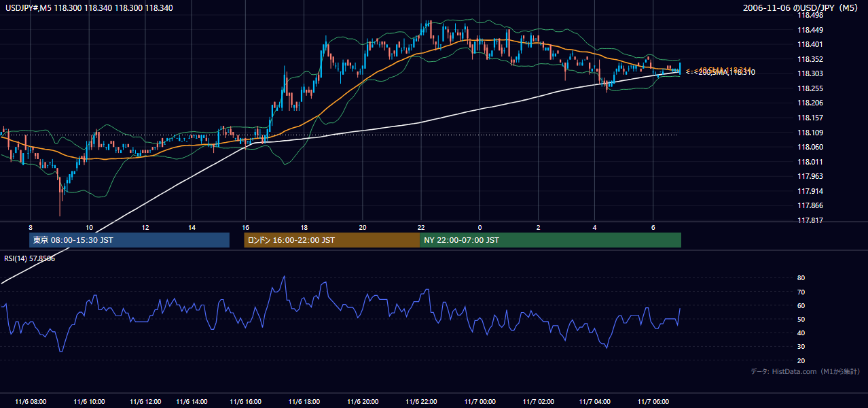Click the 11/6 10:00 date label
The height and width of the screenshot is (408, 868).
(89, 402)
